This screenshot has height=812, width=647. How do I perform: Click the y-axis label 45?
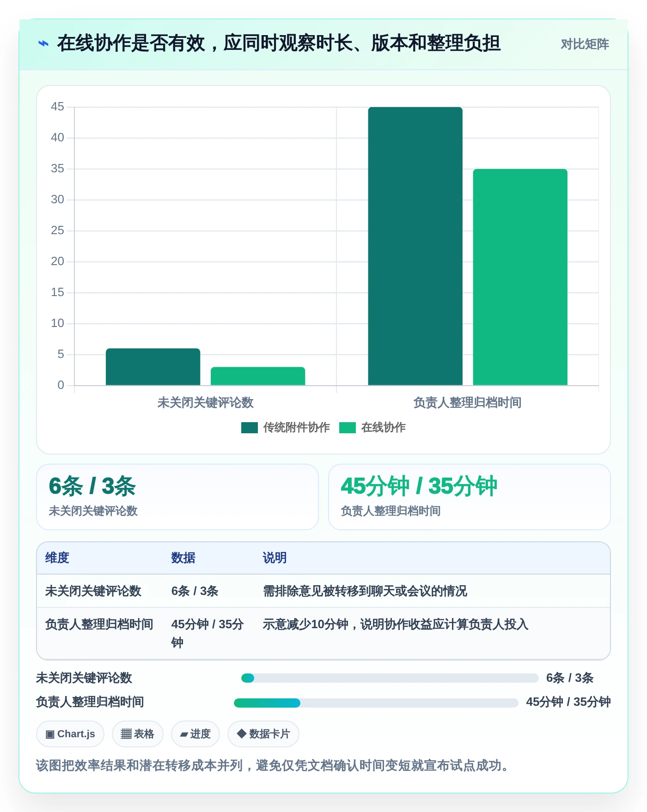coord(57,107)
